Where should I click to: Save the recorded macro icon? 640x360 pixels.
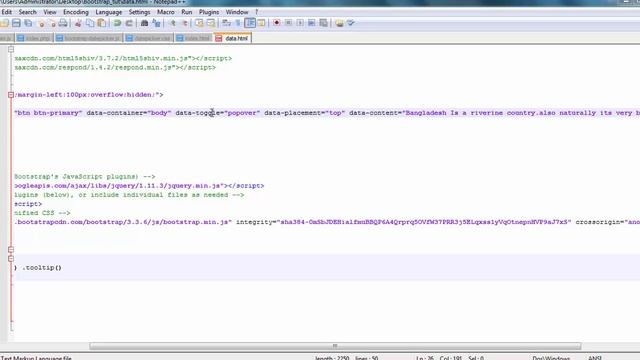point(324,23)
